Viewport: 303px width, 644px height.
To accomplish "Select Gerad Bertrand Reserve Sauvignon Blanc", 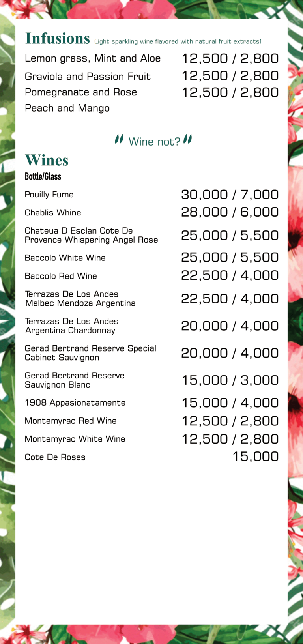I will click(x=75, y=380).
